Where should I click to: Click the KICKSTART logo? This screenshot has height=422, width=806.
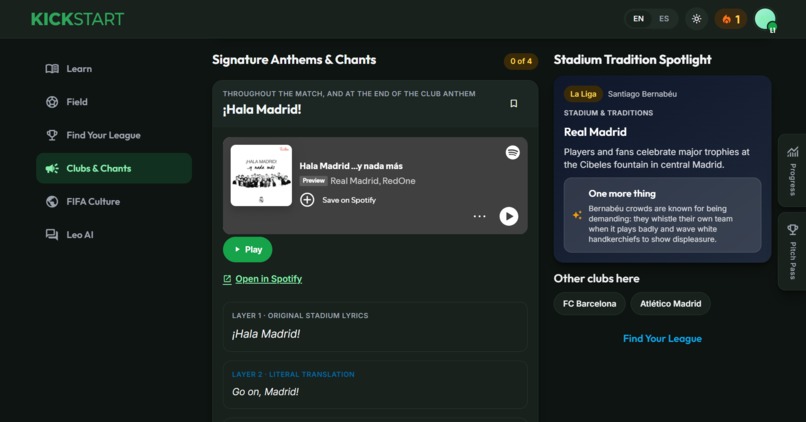[x=77, y=20]
